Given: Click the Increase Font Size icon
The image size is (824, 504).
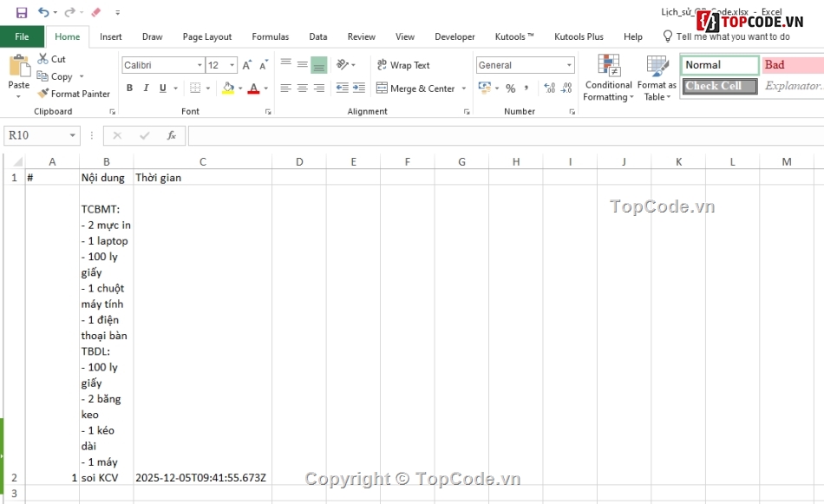Looking at the screenshot, I should click(x=247, y=65).
